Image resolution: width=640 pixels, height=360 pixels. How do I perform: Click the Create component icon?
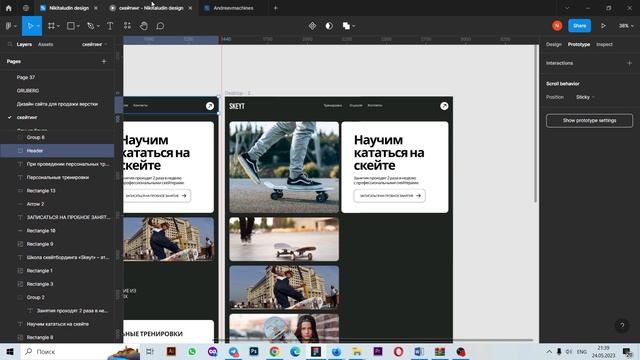pos(312,26)
